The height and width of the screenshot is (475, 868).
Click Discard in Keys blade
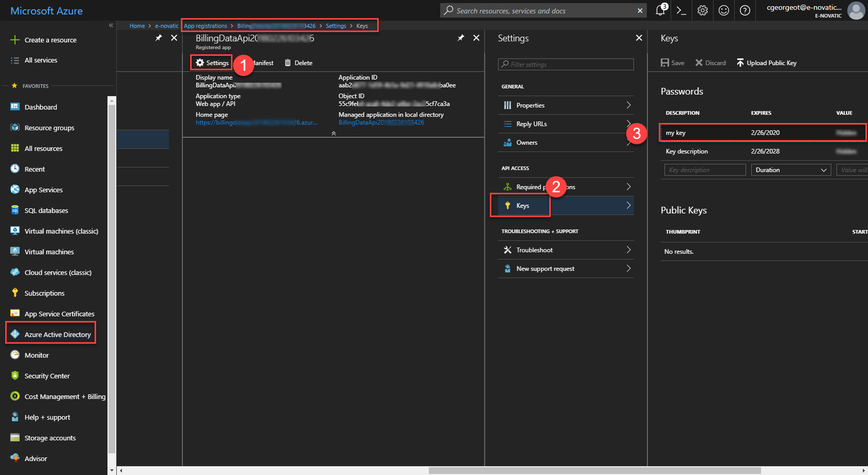[710, 63]
